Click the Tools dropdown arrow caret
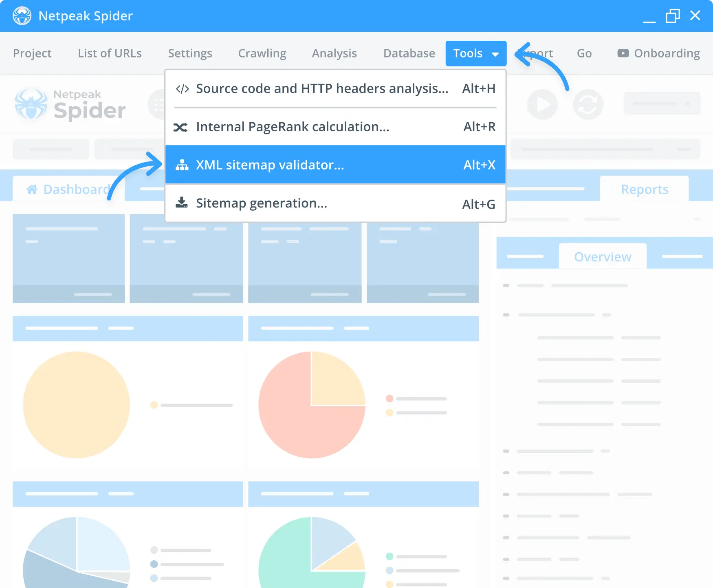The height and width of the screenshot is (588, 713). click(x=495, y=54)
